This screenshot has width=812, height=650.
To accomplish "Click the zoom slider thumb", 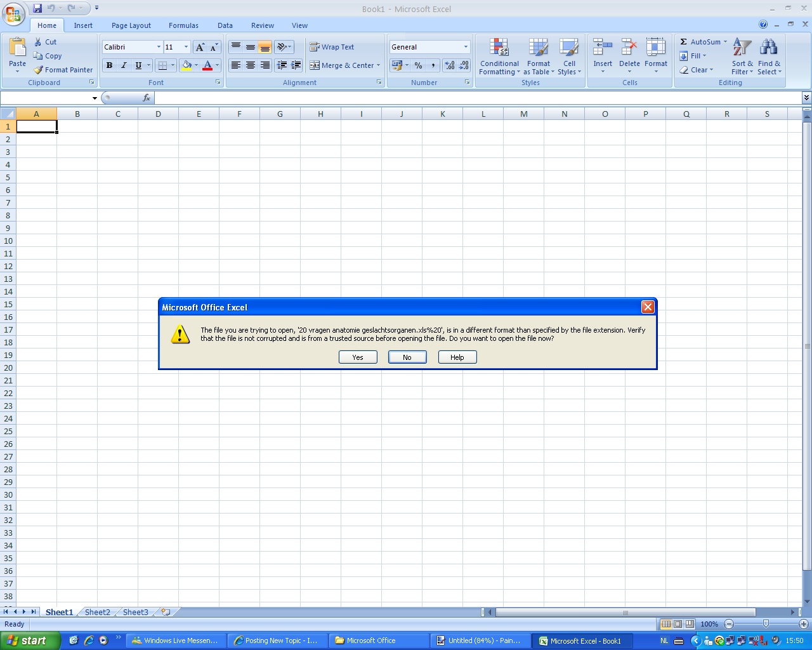I will pos(766,624).
